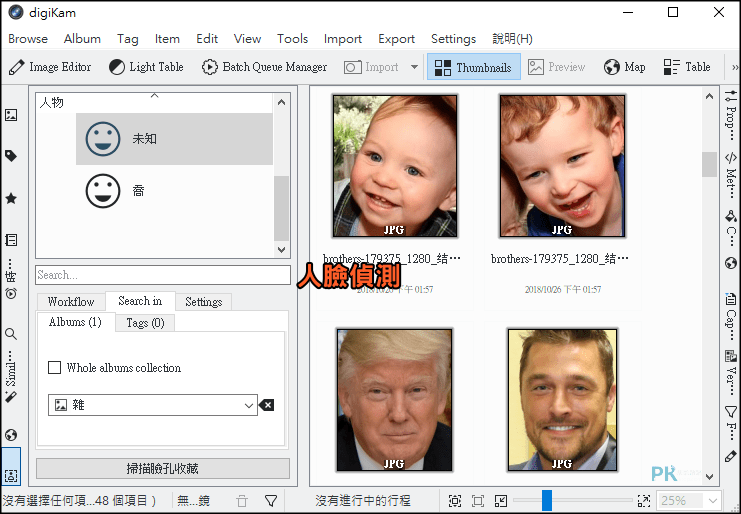Screen dimensions: 741x514
Task: Click the status bar filter funnel icon
Action: point(270,501)
